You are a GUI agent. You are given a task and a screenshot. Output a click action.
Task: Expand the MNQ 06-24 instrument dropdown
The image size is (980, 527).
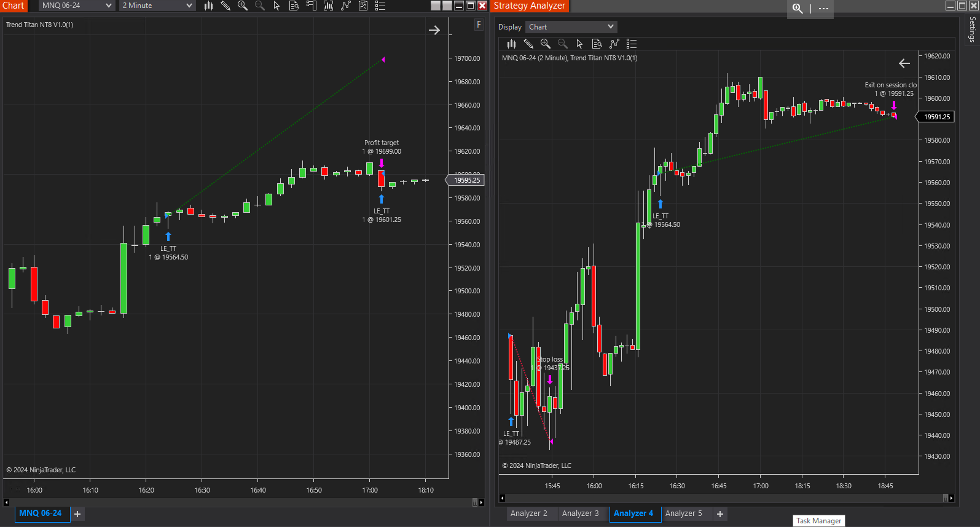click(x=77, y=6)
